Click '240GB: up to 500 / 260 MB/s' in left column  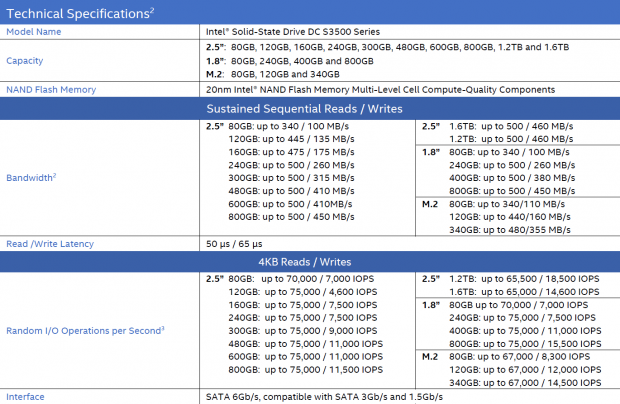tap(291, 165)
